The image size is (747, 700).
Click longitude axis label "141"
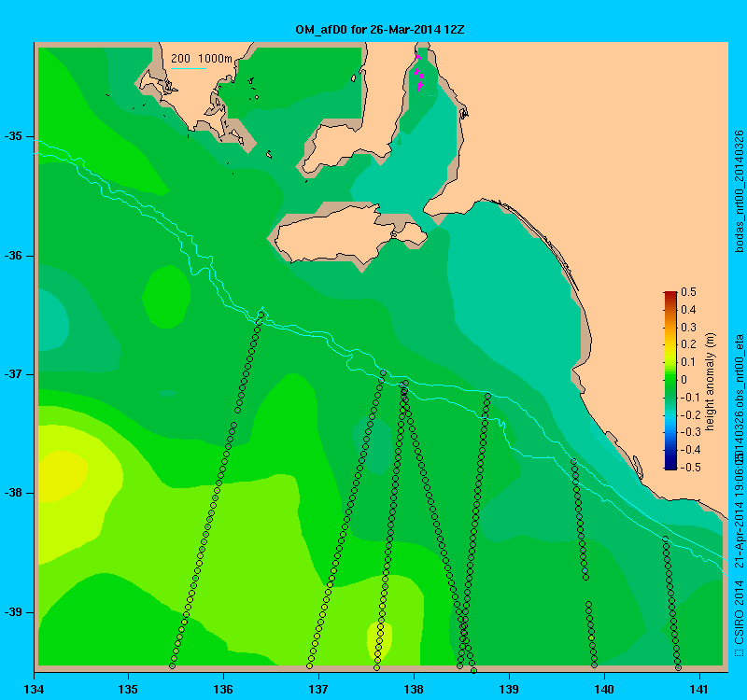pyautogui.click(x=699, y=690)
